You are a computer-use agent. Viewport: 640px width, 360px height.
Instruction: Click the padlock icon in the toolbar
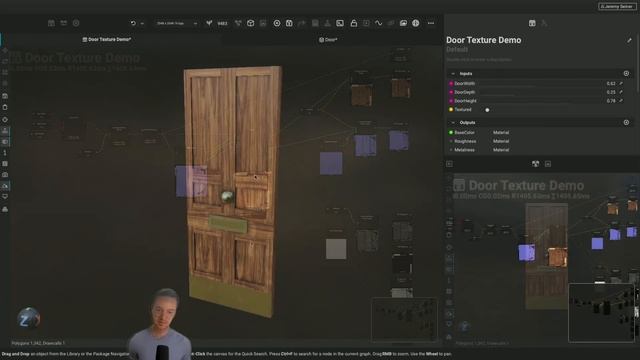pos(353,23)
